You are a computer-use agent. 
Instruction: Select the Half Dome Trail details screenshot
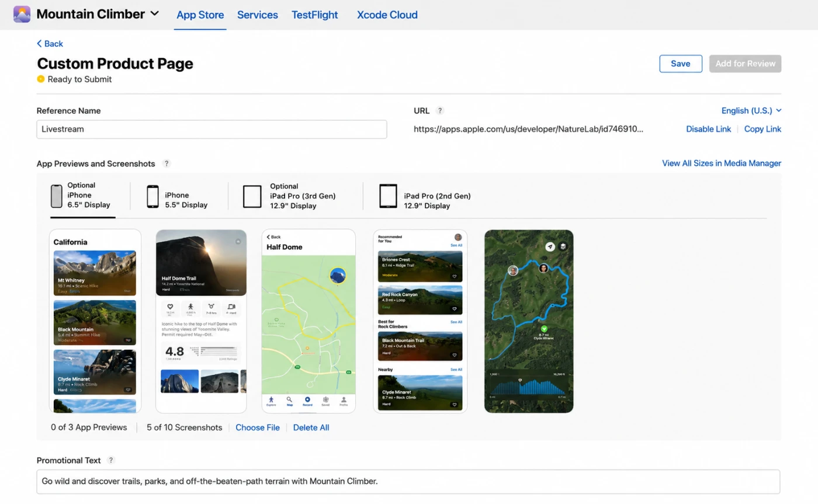tap(201, 321)
